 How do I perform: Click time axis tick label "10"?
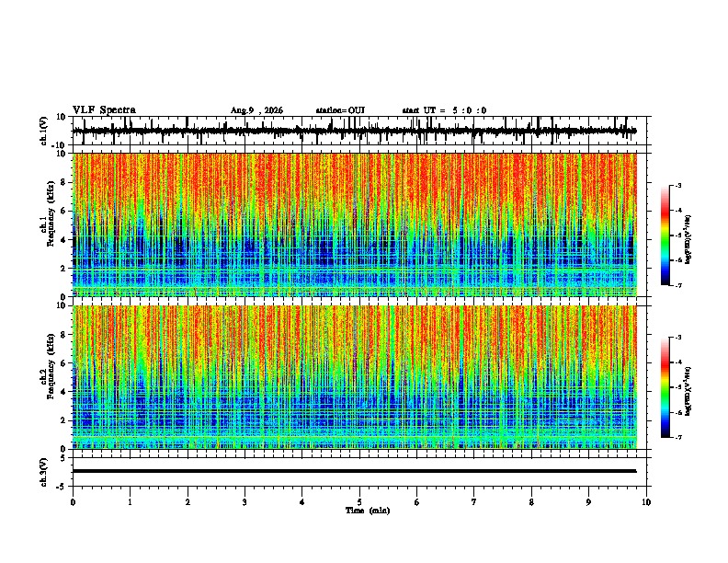point(646,502)
